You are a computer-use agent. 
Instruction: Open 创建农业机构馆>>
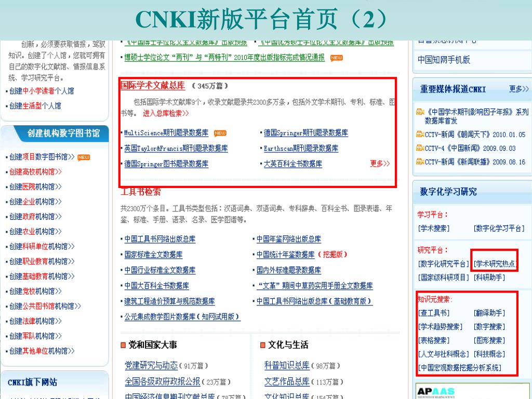(35, 231)
